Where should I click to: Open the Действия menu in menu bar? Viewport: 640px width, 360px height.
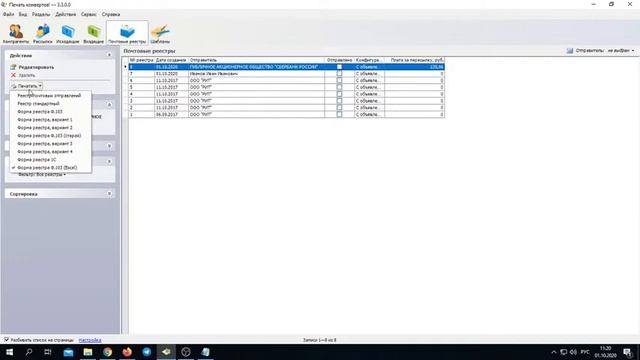[65, 14]
